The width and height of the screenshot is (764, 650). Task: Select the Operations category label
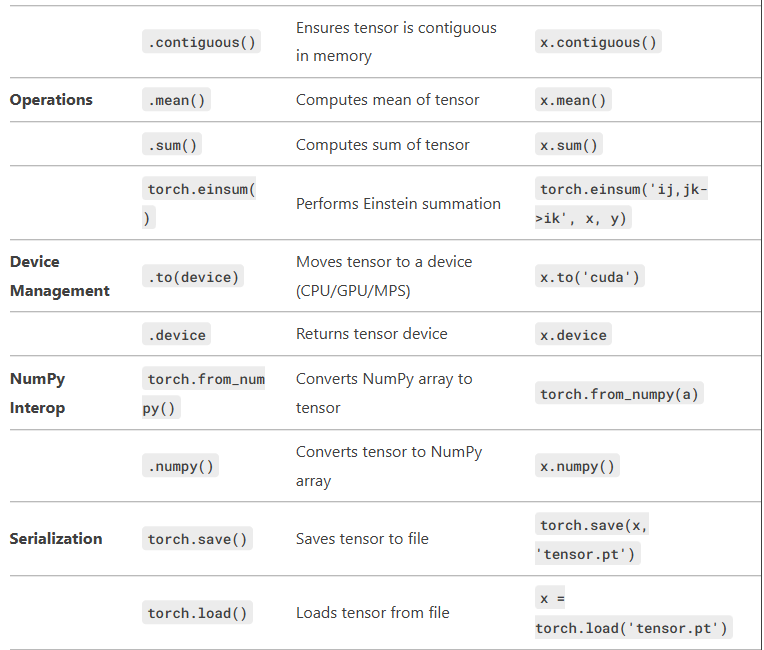[51, 100]
